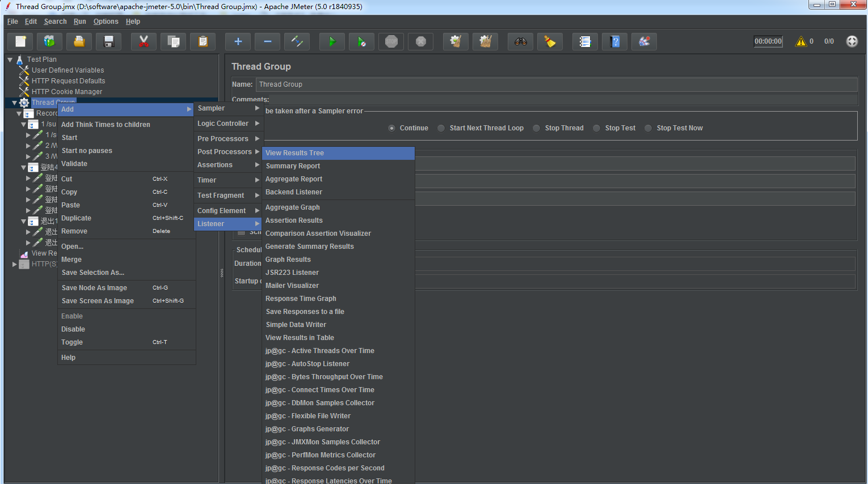This screenshot has height=484, width=868.
Task: Click the Clear All results icon
Action: tap(485, 41)
